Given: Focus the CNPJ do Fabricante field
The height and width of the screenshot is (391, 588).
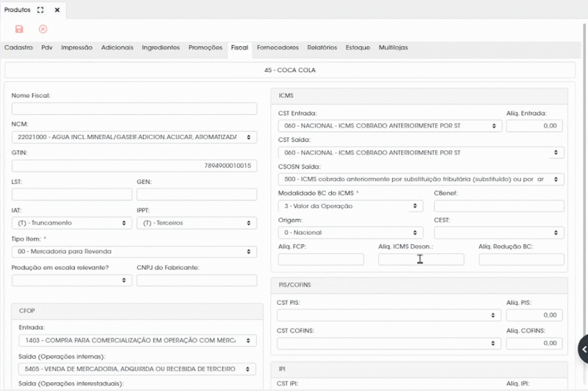Looking at the screenshot, I should click(x=197, y=280).
